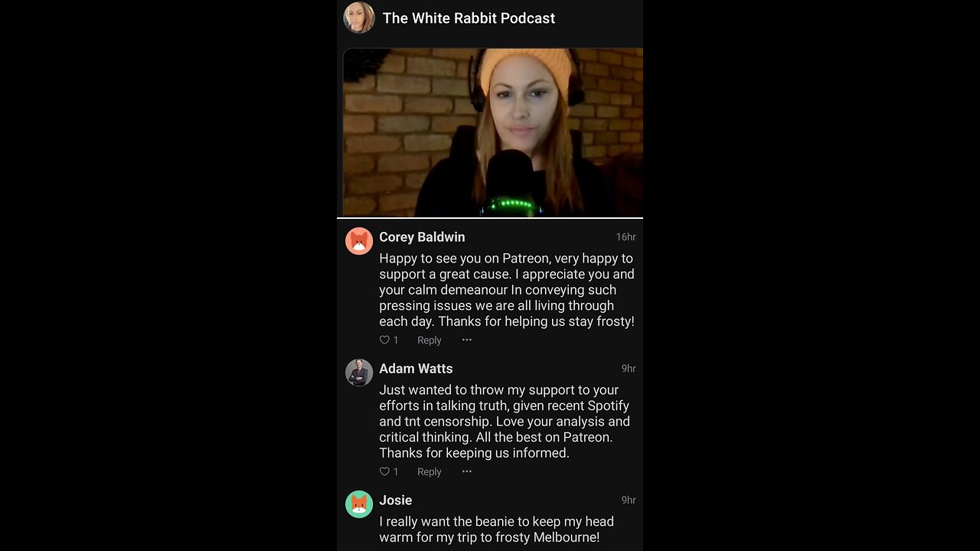Screen dimensions: 980x551
Task: Open more options on Corey Baldwin's comment
Action: (467, 340)
